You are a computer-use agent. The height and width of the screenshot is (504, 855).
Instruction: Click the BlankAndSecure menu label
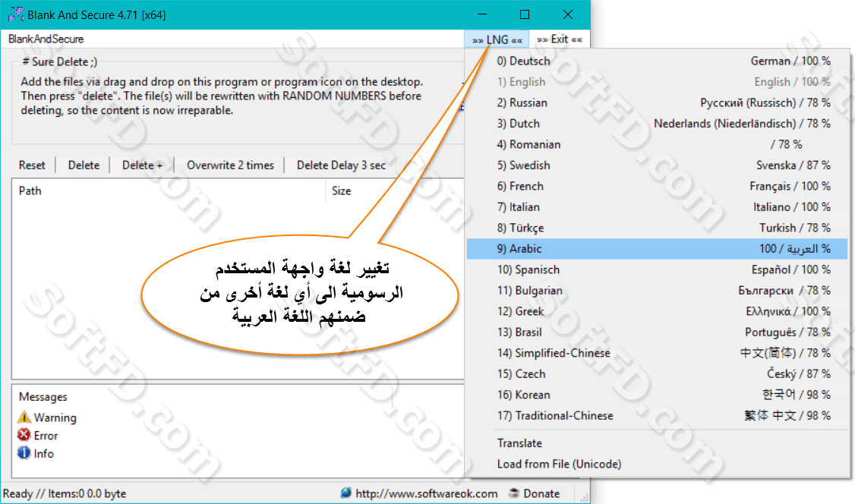pyautogui.click(x=46, y=39)
